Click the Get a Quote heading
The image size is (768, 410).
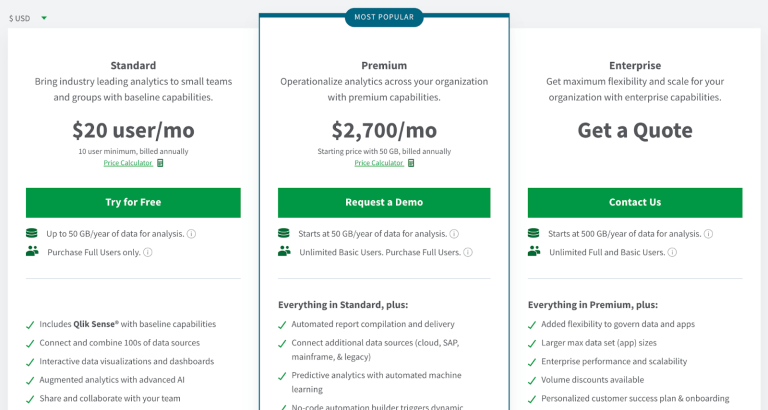(x=635, y=130)
